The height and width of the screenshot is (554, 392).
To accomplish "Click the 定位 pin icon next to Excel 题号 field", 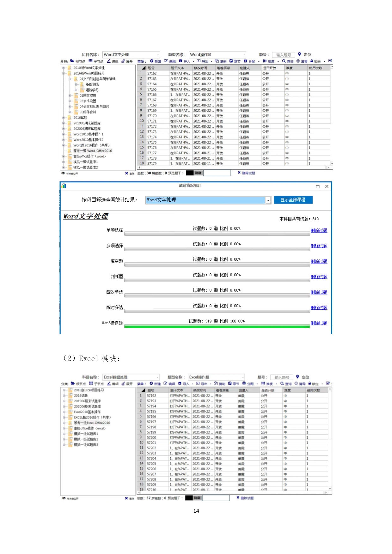I will pos(297,377).
